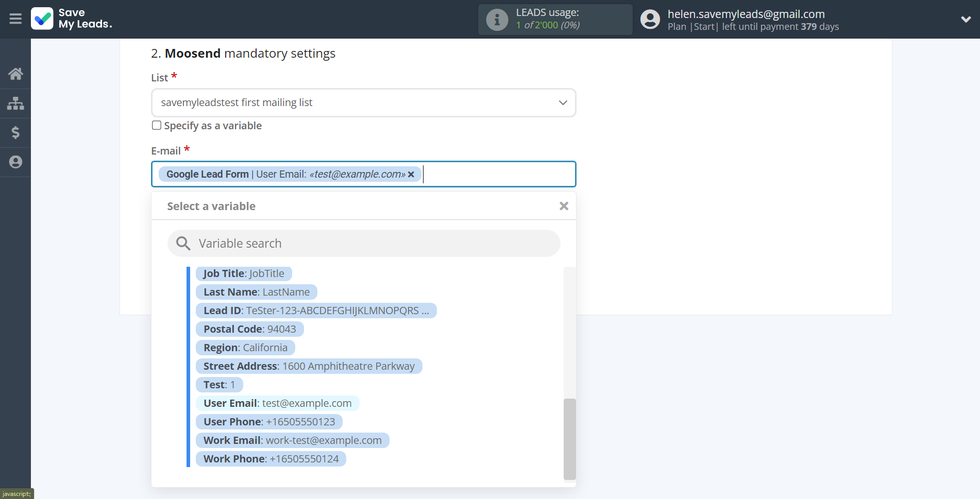Select the Work Phone variable

(271, 459)
